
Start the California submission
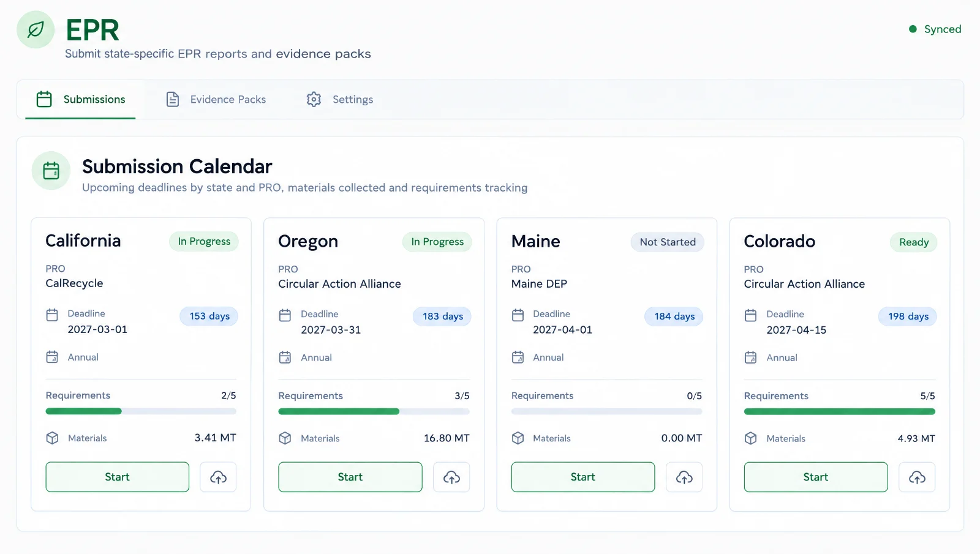pyautogui.click(x=118, y=477)
